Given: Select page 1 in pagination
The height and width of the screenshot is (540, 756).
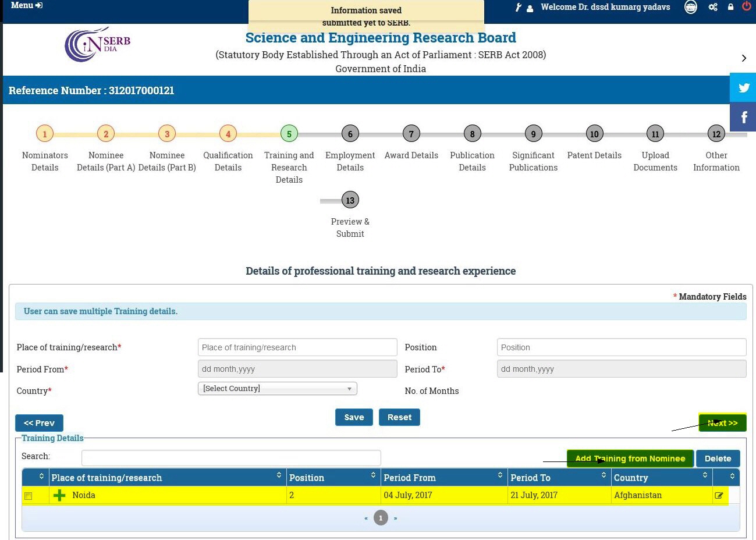Looking at the screenshot, I should (381, 518).
